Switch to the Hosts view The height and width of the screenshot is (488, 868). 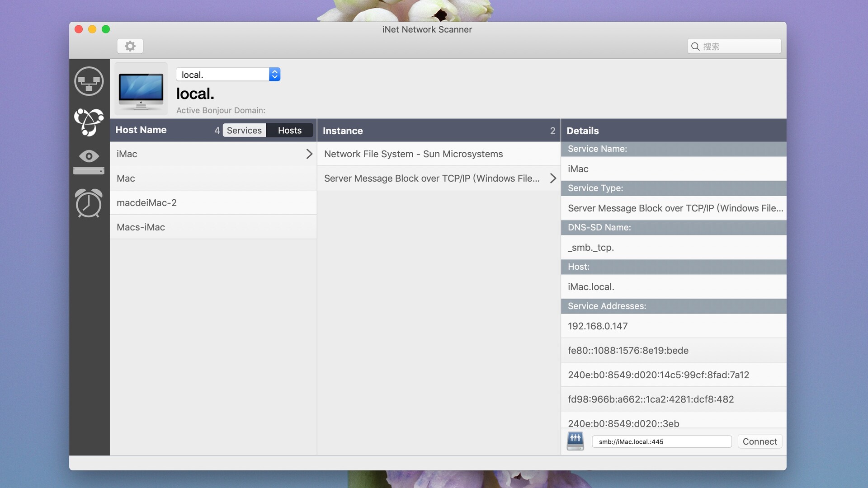tap(289, 131)
